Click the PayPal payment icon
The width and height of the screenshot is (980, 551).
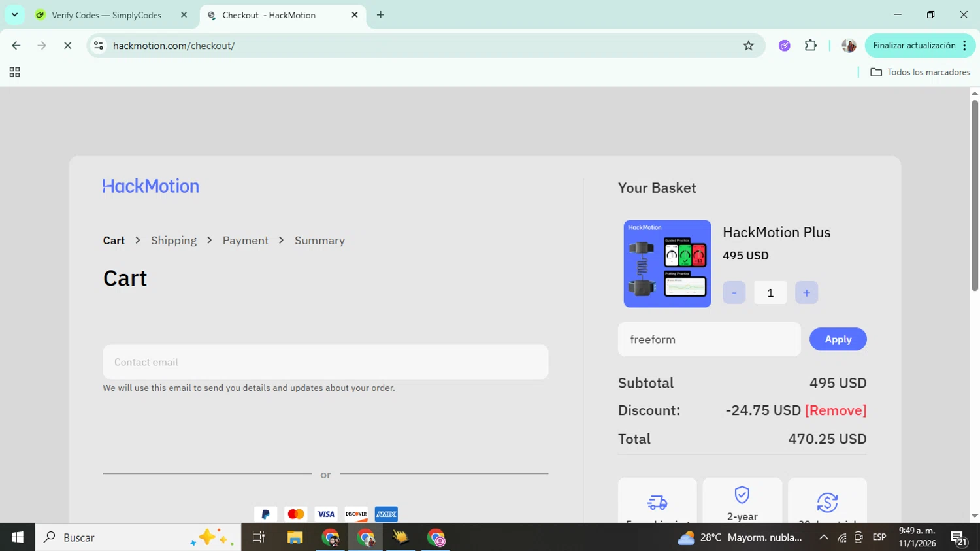[x=265, y=514]
